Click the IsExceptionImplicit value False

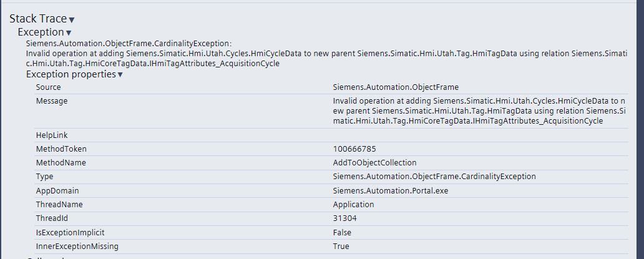coord(342,232)
